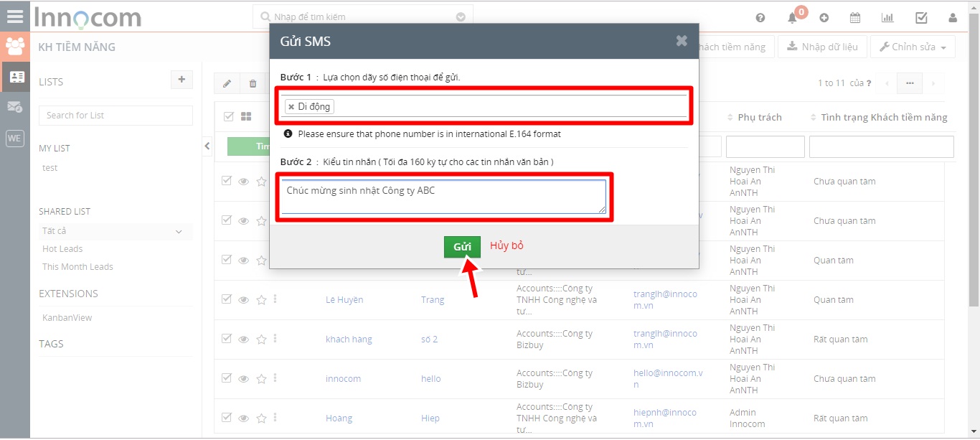980x440 pixels.
Task: Toggle checkbox for khach hang row
Action: point(227,339)
